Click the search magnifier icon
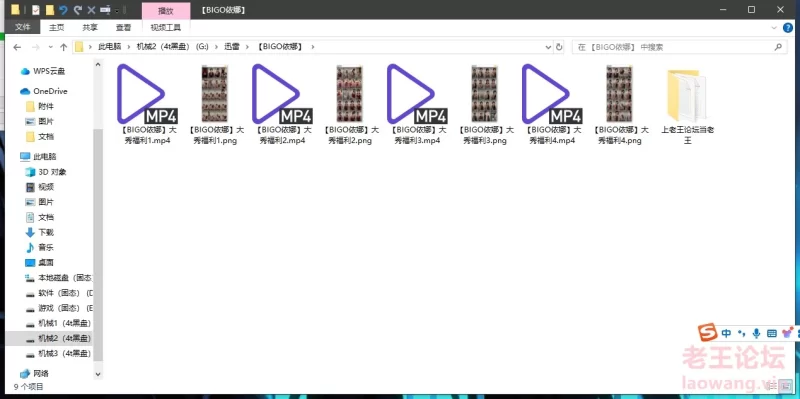The width and height of the screenshot is (800, 399). [778, 47]
